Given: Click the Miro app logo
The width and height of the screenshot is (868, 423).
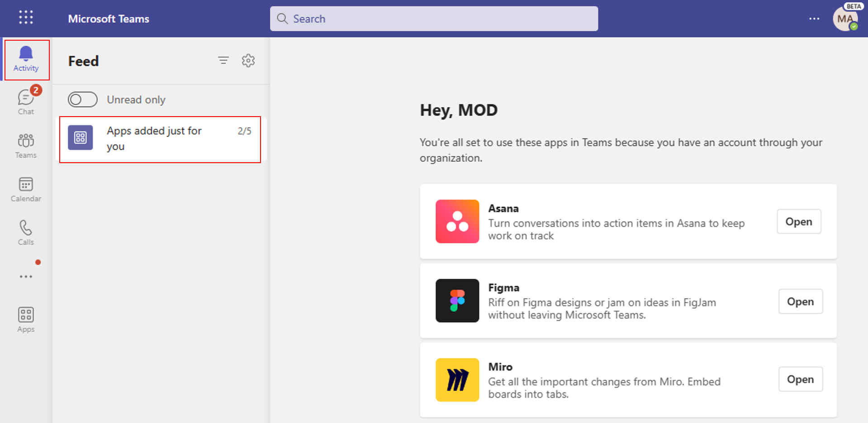Looking at the screenshot, I should (x=457, y=380).
